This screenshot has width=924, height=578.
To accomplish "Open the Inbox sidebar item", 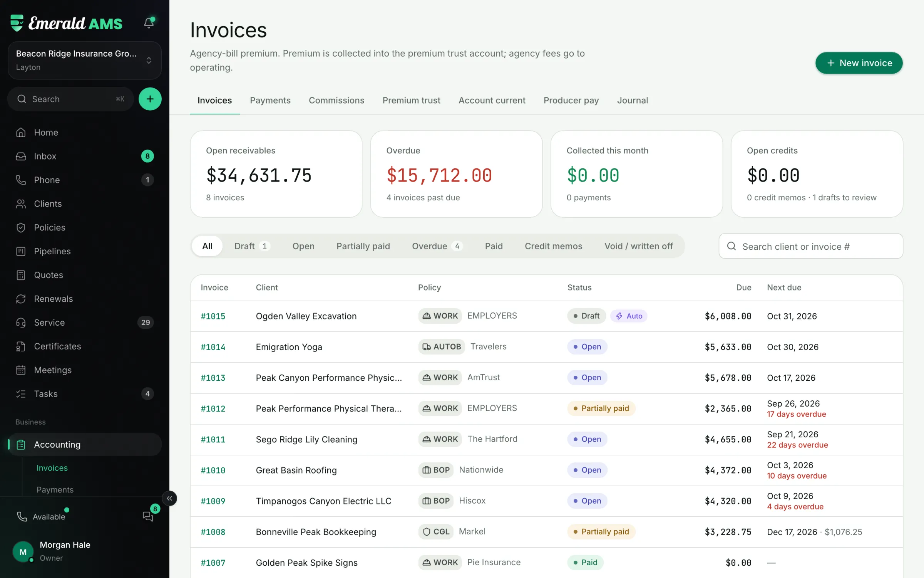I will coord(84,156).
